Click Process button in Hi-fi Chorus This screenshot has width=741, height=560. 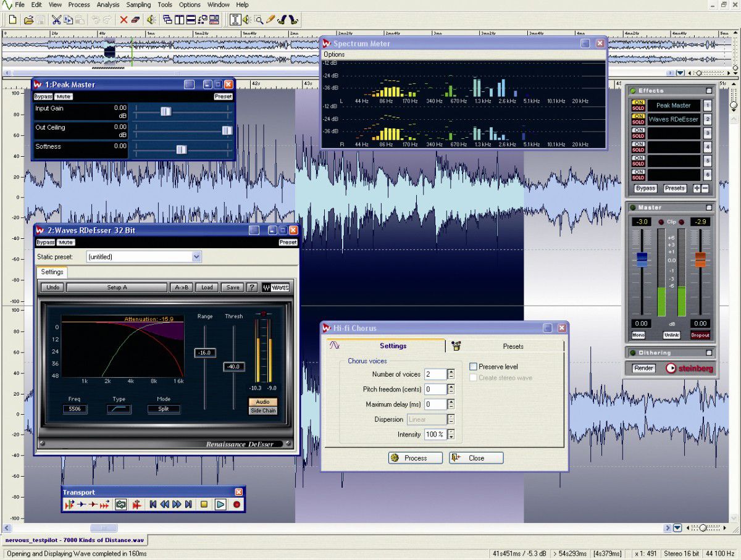pyautogui.click(x=416, y=458)
